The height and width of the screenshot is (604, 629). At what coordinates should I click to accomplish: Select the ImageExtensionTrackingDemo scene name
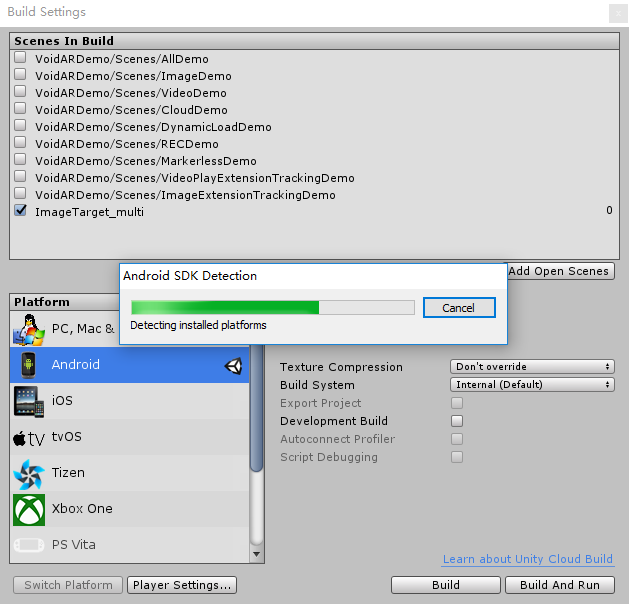(x=185, y=195)
